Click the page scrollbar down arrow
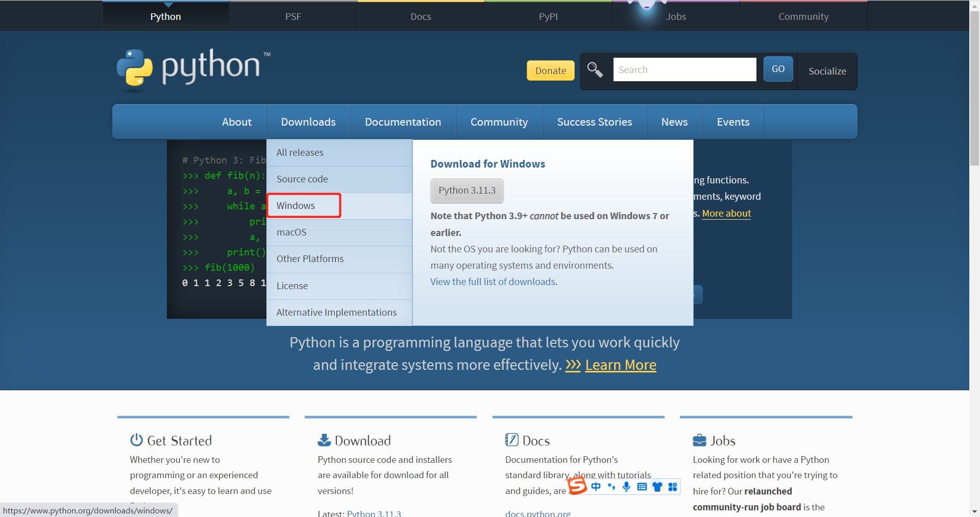The image size is (980, 517). pos(974,511)
